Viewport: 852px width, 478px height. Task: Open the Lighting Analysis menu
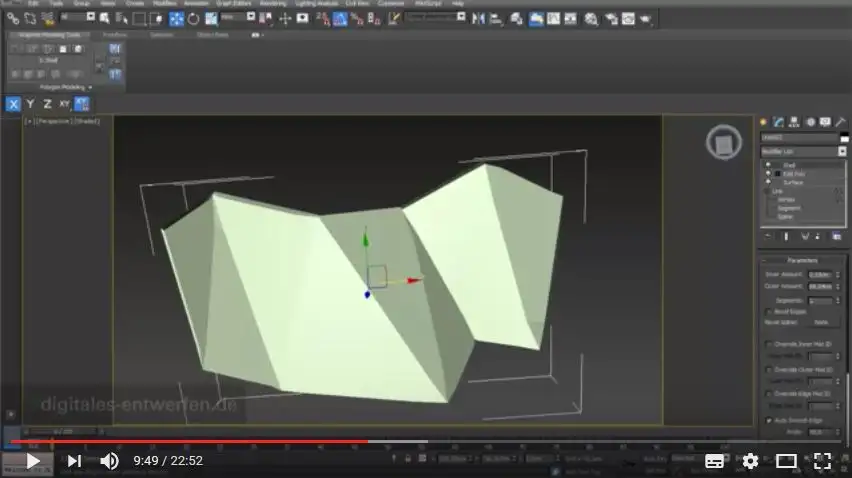coord(316,3)
